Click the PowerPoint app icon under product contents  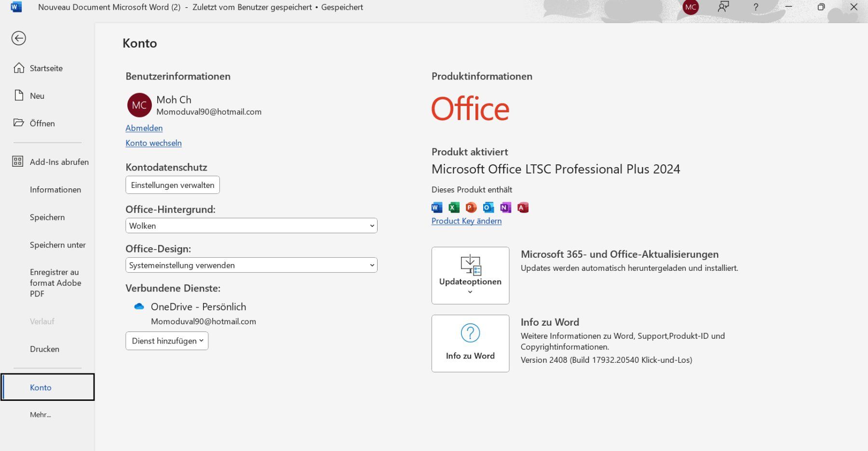tap(471, 208)
